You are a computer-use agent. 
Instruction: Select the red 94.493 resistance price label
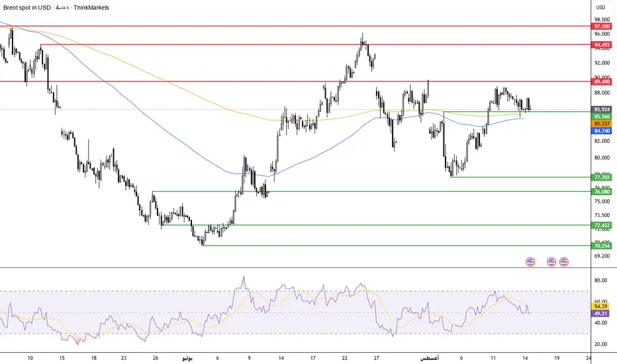tap(602, 45)
